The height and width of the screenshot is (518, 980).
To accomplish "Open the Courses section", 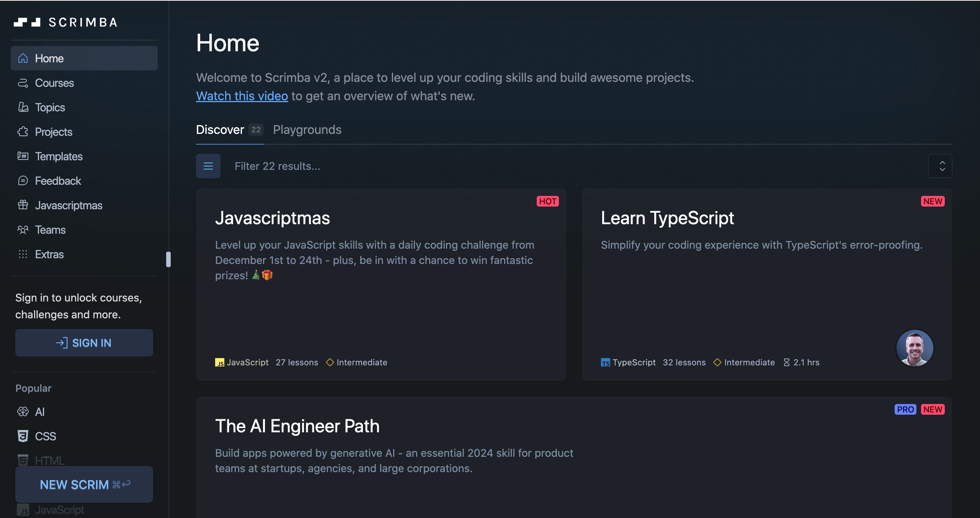I will click(54, 82).
